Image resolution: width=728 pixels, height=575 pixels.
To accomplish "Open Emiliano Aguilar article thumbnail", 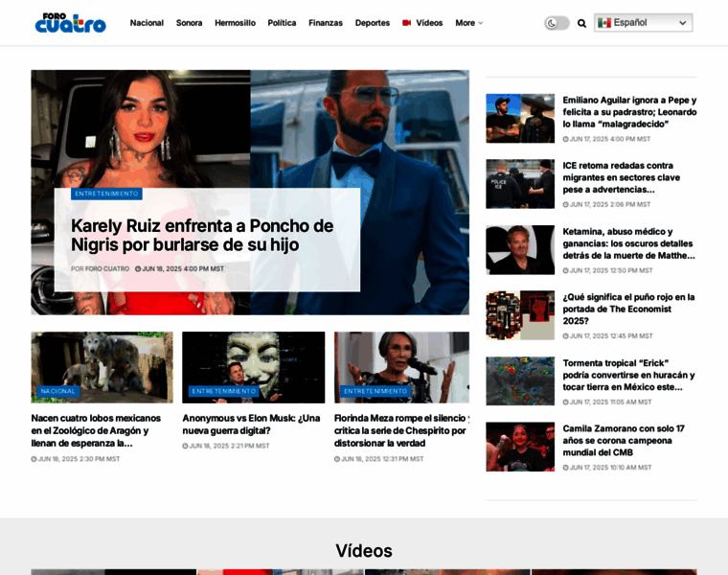I will click(520, 119).
